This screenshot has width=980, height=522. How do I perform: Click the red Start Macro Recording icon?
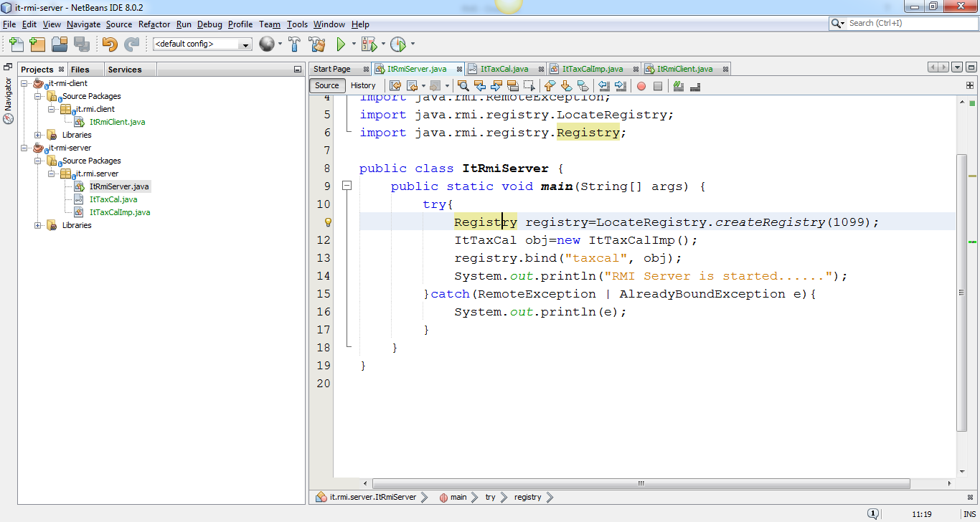[641, 86]
